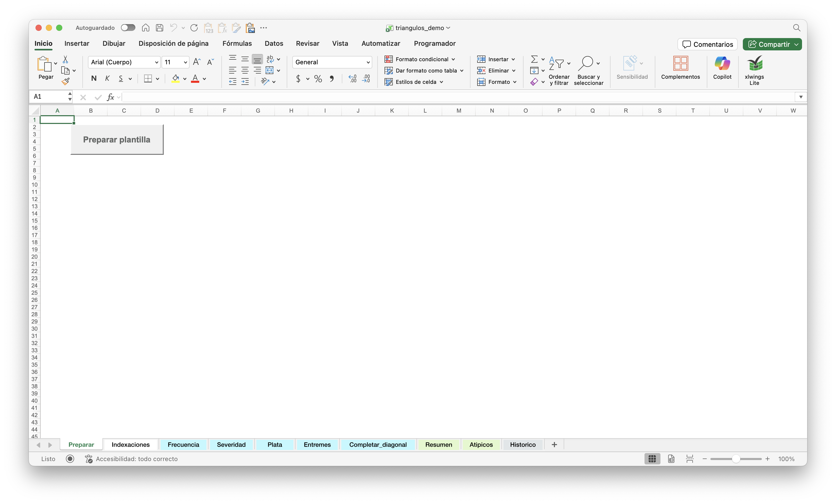Click the Copy icon
The width and height of the screenshot is (836, 504).
point(65,70)
